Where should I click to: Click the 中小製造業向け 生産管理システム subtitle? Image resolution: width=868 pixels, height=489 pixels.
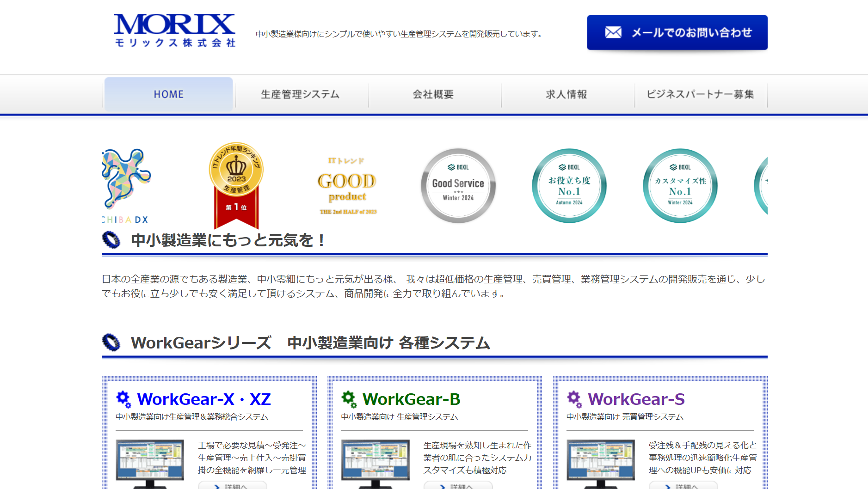pos(400,417)
